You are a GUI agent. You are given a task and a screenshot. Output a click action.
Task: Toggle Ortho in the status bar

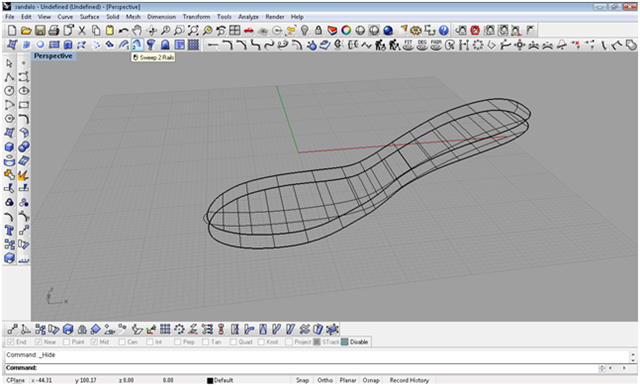325,380
